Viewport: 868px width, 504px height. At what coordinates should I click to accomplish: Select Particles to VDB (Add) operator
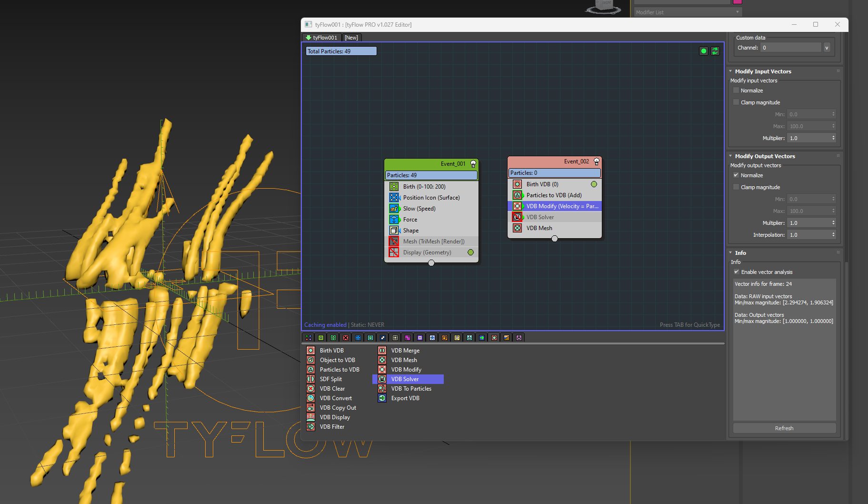(555, 195)
